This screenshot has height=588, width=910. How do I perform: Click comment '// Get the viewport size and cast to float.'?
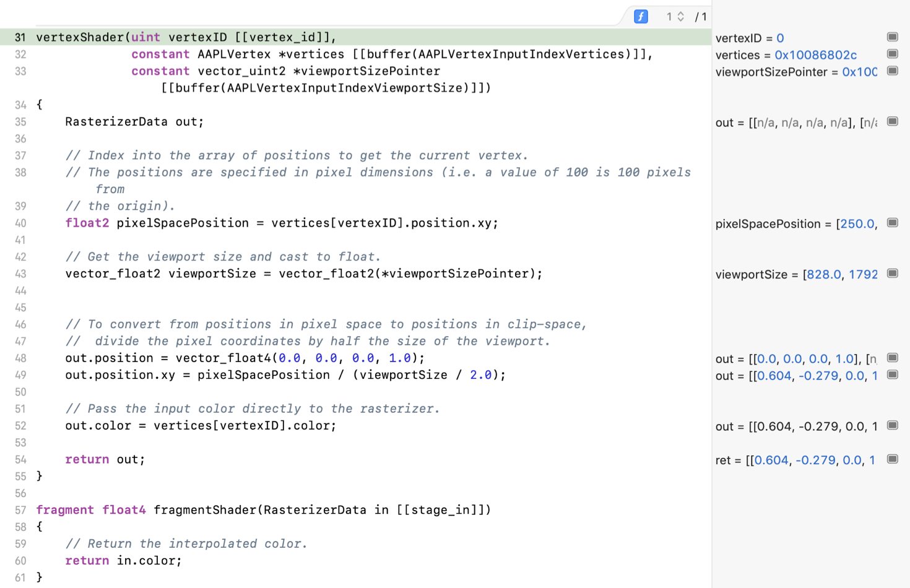pos(223,256)
